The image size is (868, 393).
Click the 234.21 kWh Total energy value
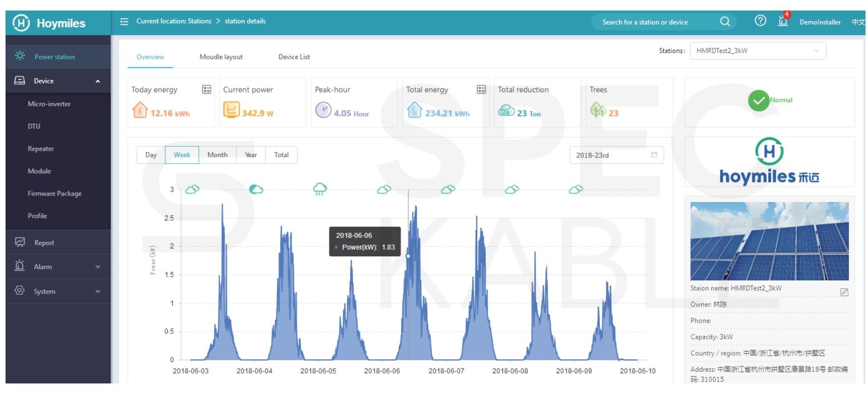(447, 114)
